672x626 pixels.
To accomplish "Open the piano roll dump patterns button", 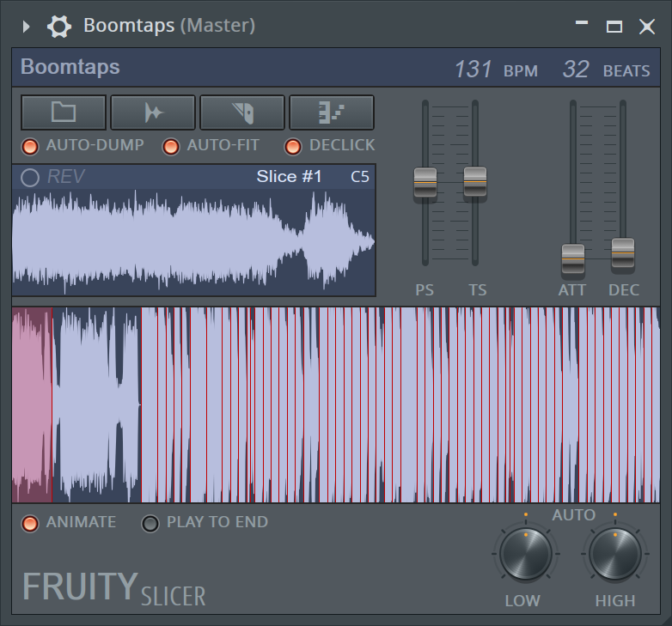I will coord(332,112).
